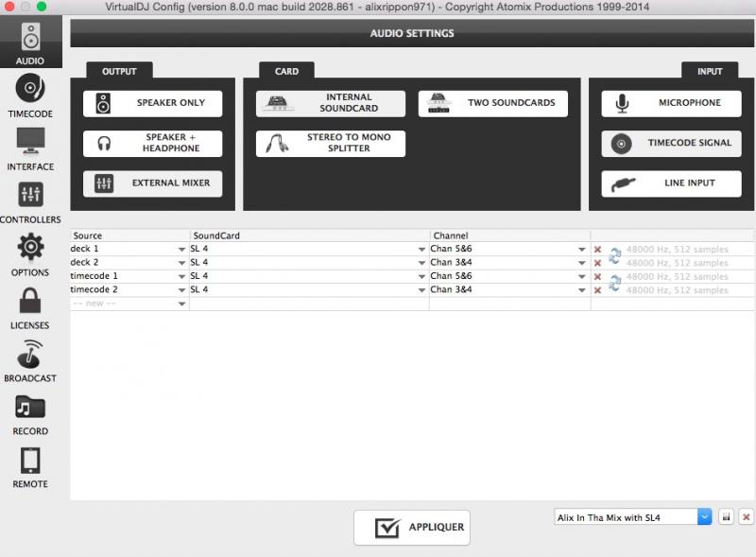Open the Record section
Screen dimensions: 756x557
click(x=30, y=413)
